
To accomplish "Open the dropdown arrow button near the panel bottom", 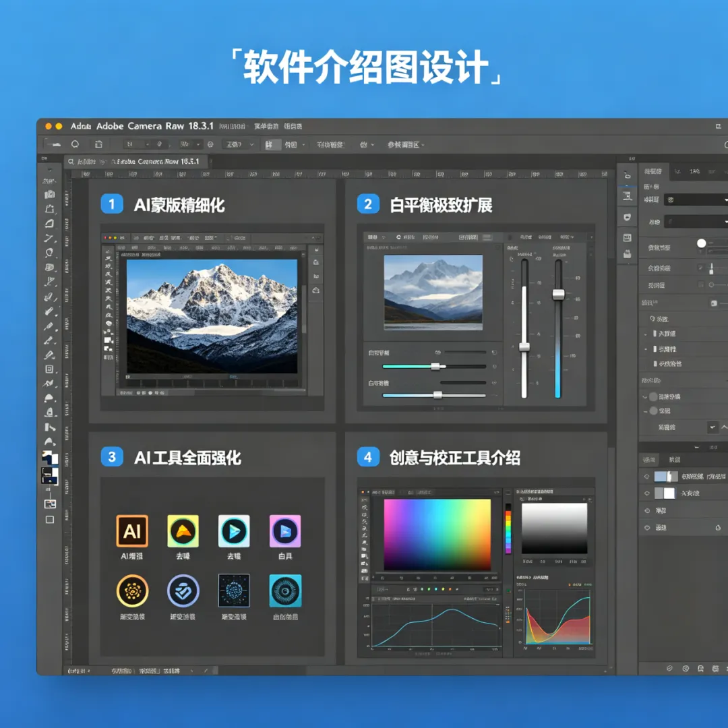I will coord(712,427).
